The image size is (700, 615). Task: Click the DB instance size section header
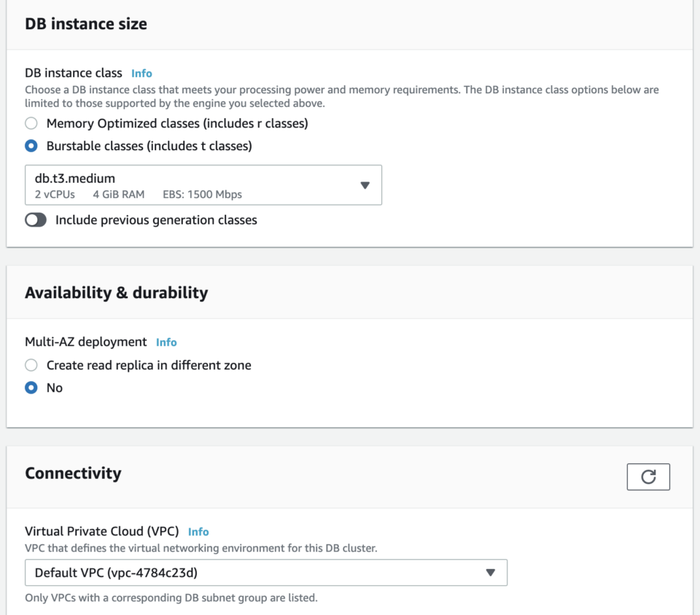click(85, 23)
